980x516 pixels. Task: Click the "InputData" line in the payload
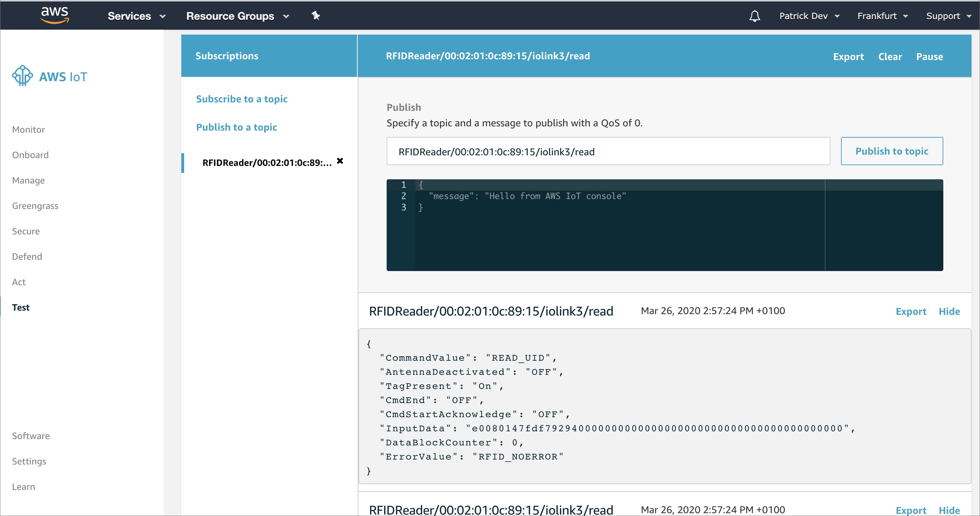617,428
